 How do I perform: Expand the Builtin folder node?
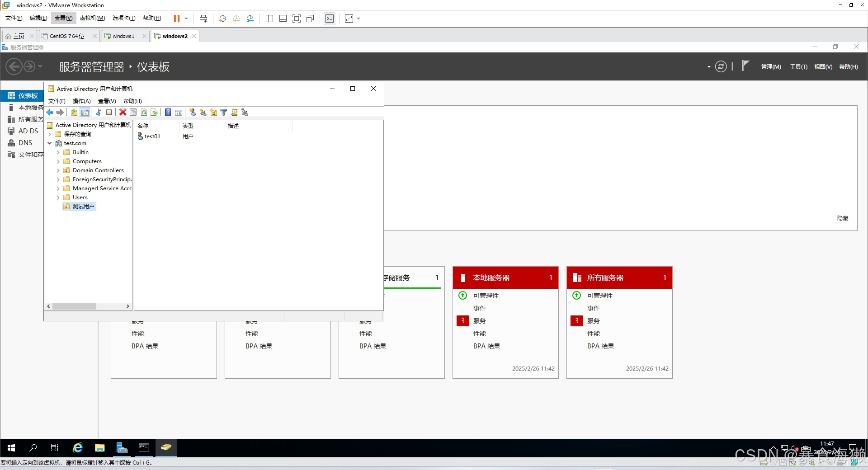pos(58,152)
